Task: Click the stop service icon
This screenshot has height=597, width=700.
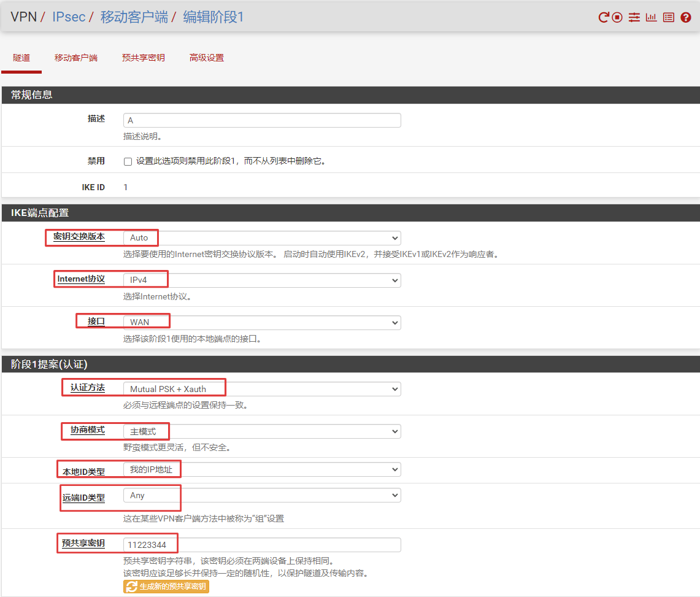Action: tap(617, 17)
